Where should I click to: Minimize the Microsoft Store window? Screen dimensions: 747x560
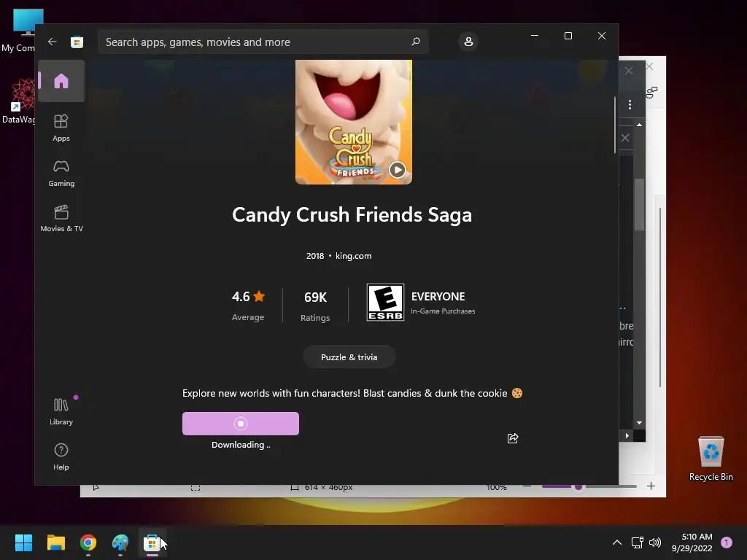pos(535,36)
